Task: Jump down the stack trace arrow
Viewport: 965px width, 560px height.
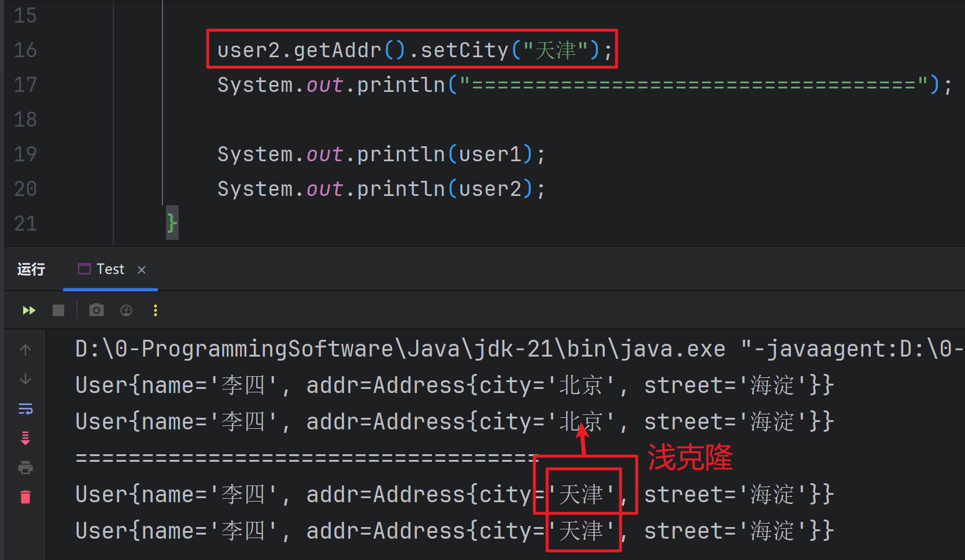Action: 25,379
